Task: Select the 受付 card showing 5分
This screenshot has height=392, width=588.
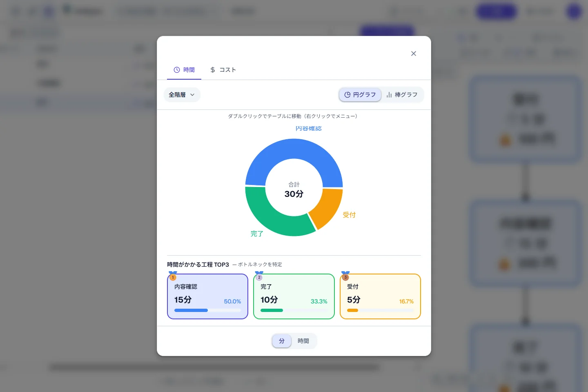Action: pyautogui.click(x=380, y=296)
